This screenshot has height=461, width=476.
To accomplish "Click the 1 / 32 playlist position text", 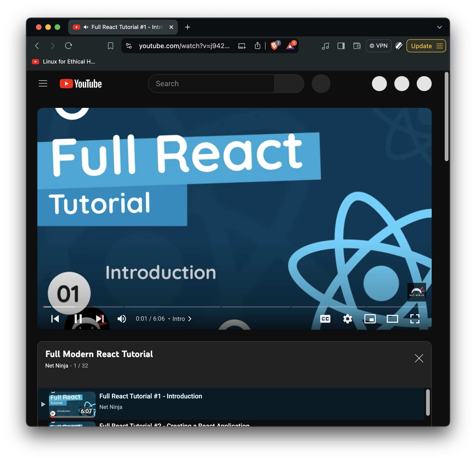I will point(81,366).
